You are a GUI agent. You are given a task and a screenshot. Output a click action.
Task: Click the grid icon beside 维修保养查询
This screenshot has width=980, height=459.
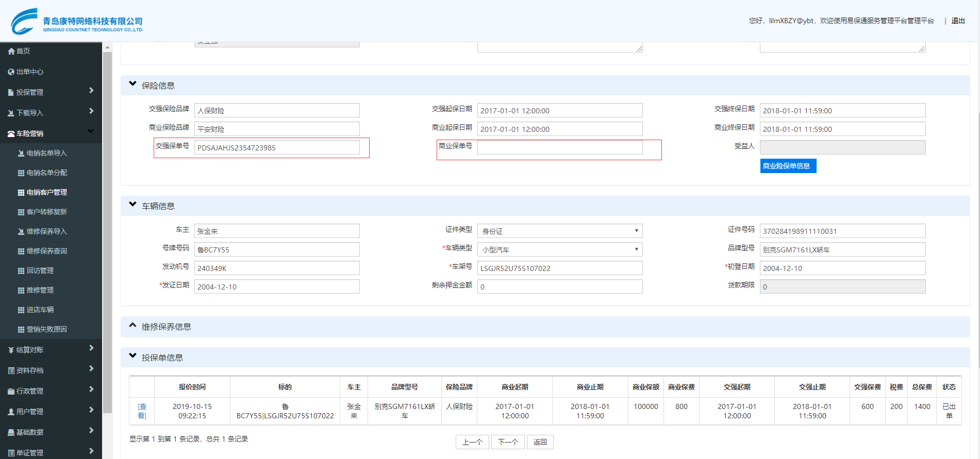[21, 251]
